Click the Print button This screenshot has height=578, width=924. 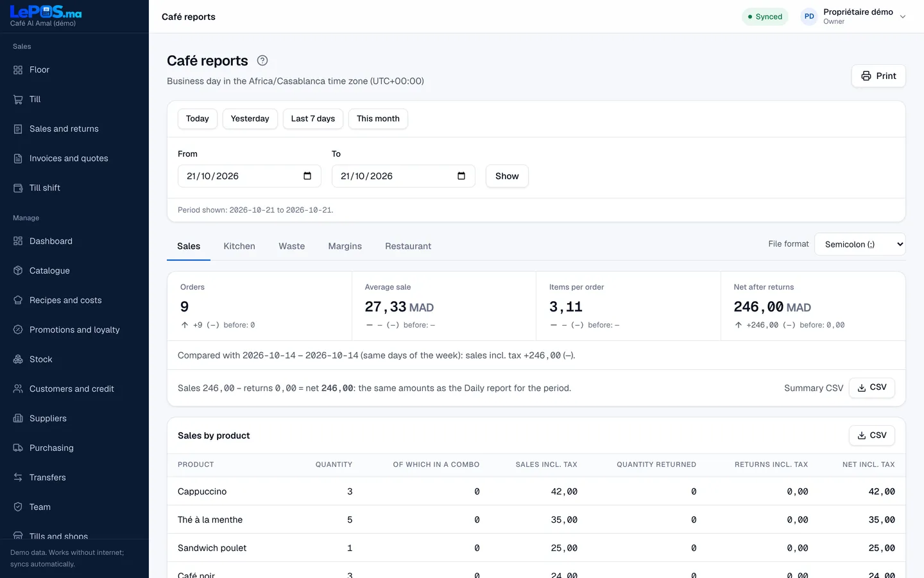(x=878, y=76)
